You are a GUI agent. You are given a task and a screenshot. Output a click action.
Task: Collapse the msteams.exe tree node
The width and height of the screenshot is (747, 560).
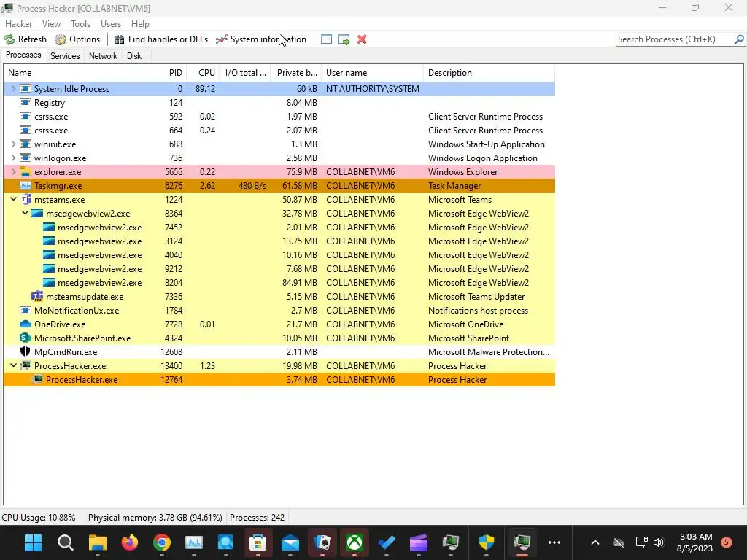[x=13, y=199]
